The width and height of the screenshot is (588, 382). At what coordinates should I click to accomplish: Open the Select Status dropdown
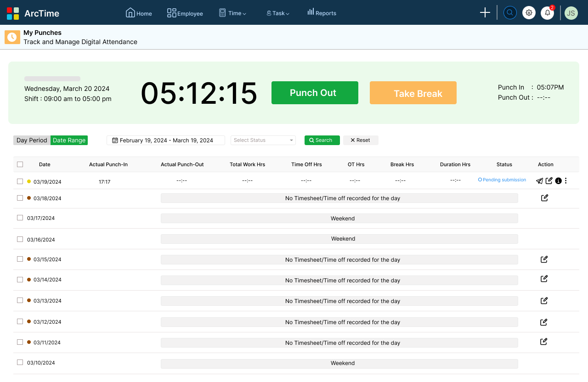pyautogui.click(x=263, y=140)
